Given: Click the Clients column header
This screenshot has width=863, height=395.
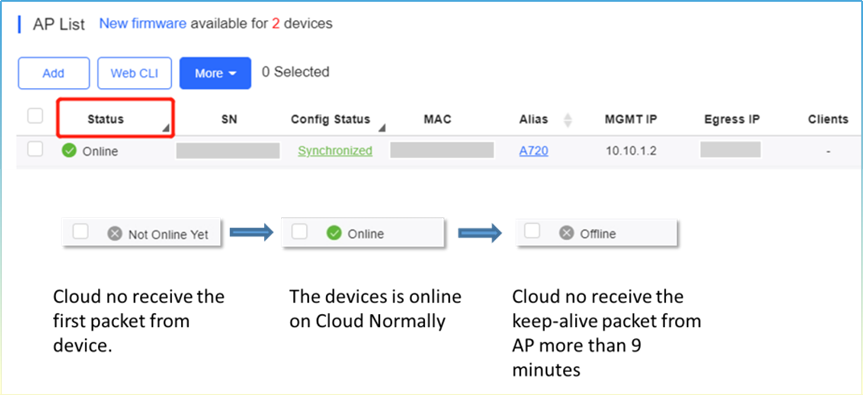Looking at the screenshot, I should click(x=828, y=119).
